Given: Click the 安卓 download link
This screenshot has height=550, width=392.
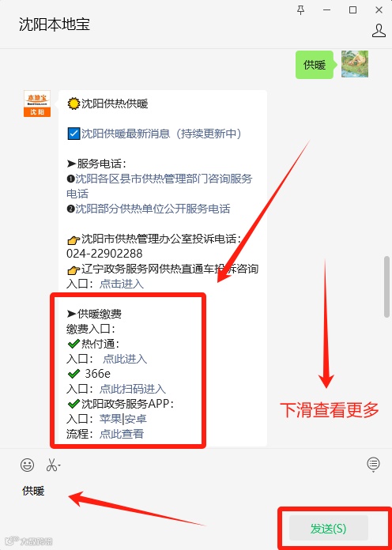Looking at the screenshot, I should pos(135,419).
